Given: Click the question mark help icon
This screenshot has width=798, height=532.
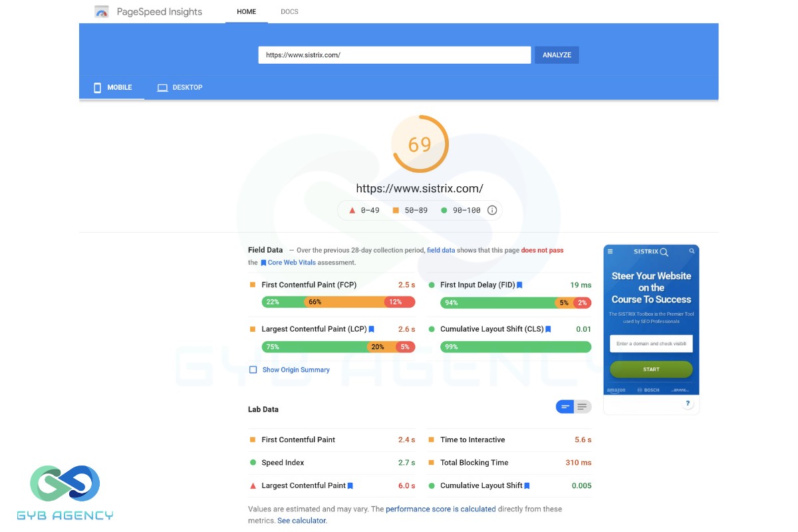Looking at the screenshot, I should (688, 404).
